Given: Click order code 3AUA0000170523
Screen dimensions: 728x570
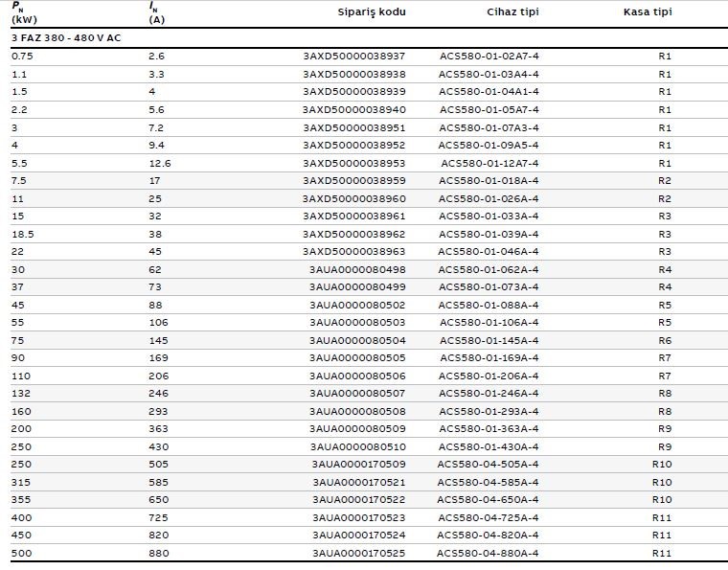Looking at the screenshot, I should pyautogui.click(x=359, y=518).
